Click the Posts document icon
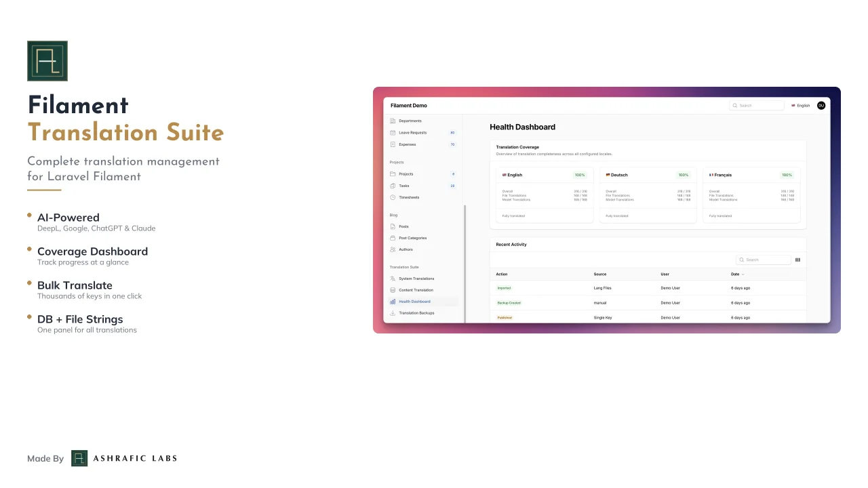This screenshot has width=868, height=488. point(393,226)
